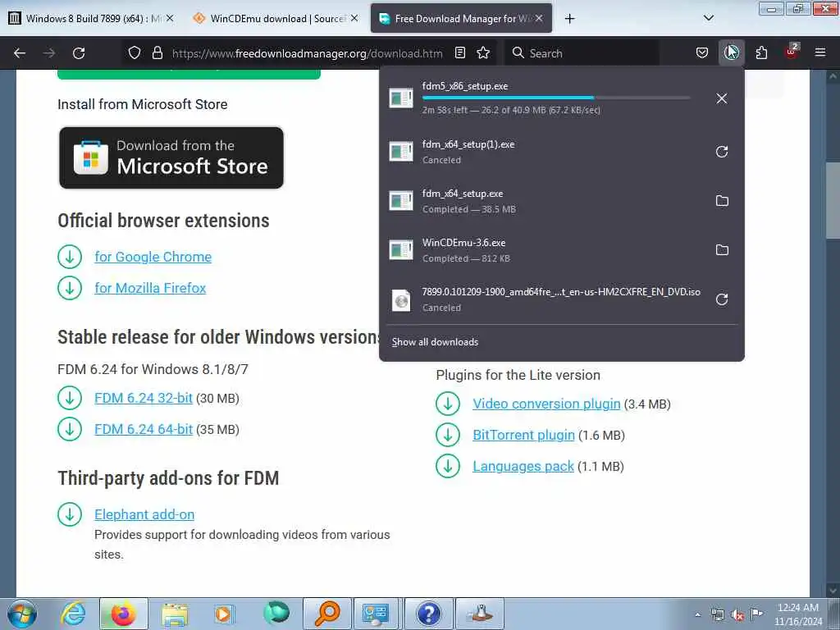
Task: Retry the canceled DVD.iso download
Action: point(722,299)
